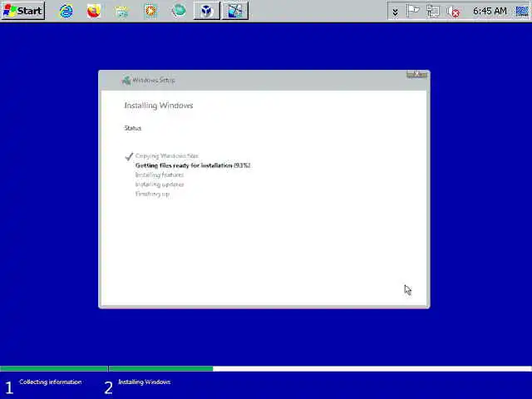Click the Installing Windows stage label at bottom
This screenshot has height=399, width=532.
pos(144,382)
